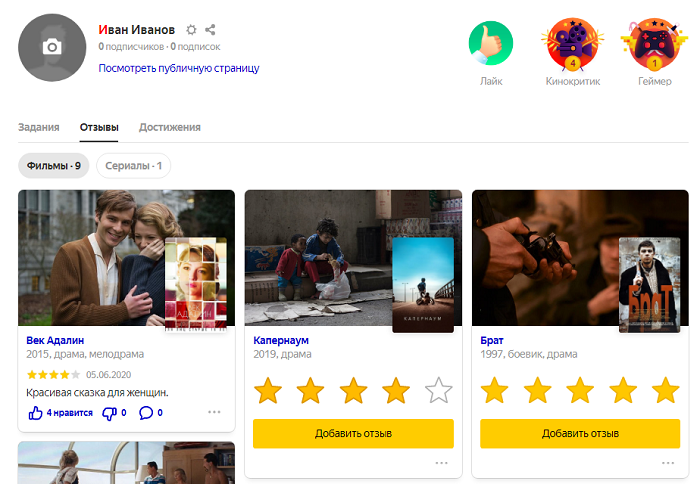Click the Брат poster thumbnail
Screen dimensions: 700x484
pyautogui.click(x=650, y=285)
